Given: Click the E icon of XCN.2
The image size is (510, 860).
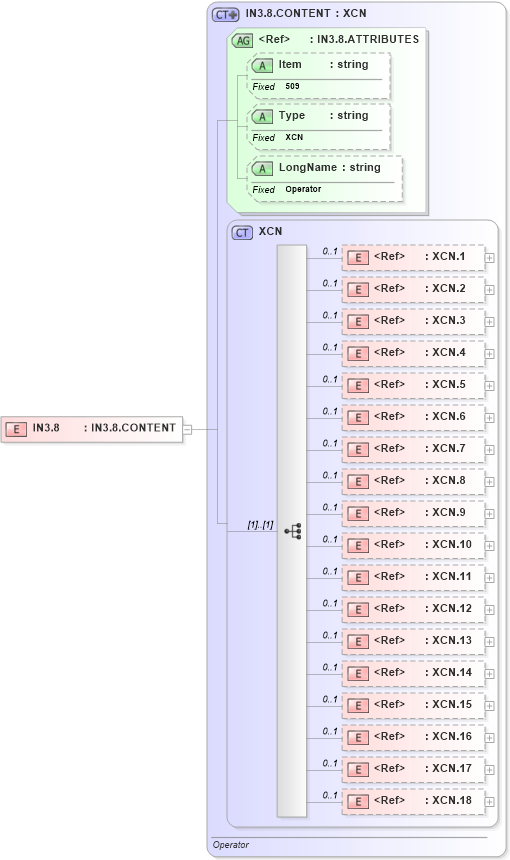Looking at the screenshot, I should click(358, 289).
